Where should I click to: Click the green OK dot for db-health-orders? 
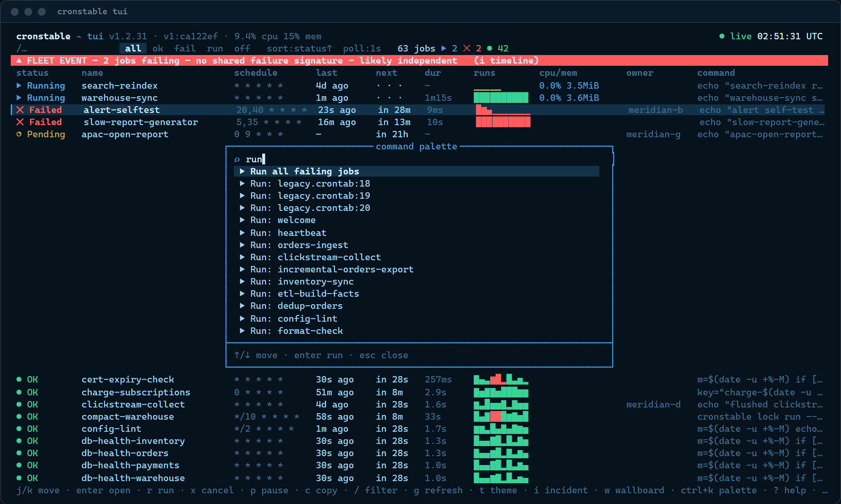click(19, 453)
